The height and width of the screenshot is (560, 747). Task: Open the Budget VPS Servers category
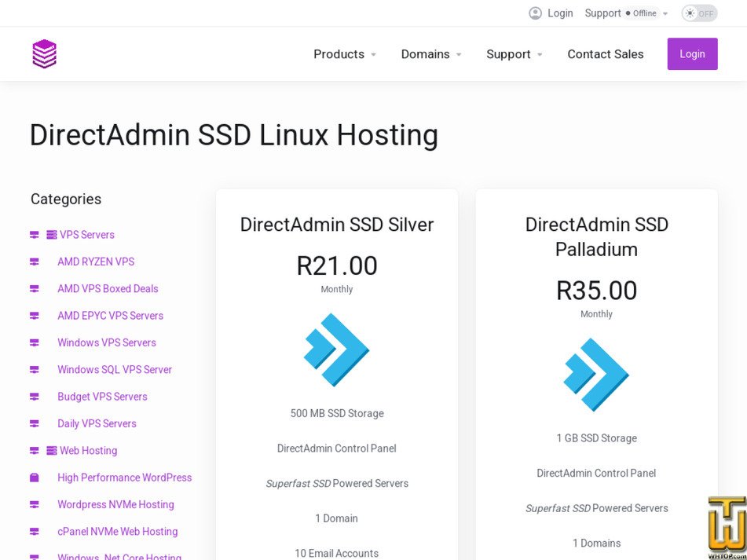point(102,397)
